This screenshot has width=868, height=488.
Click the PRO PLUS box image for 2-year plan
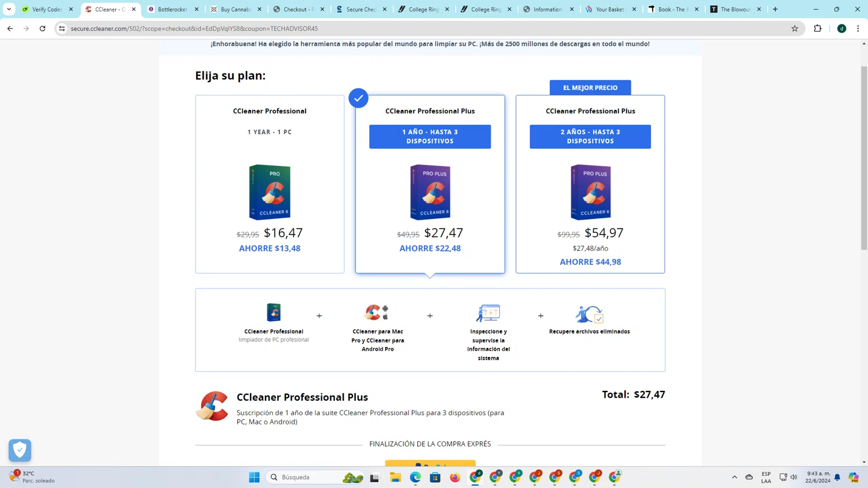point(590,192)
